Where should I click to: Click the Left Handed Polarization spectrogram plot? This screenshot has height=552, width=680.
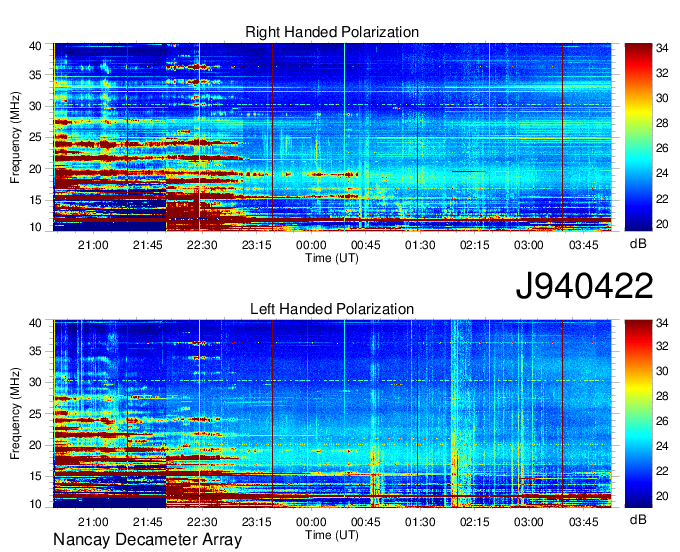(x=332, y=414)
